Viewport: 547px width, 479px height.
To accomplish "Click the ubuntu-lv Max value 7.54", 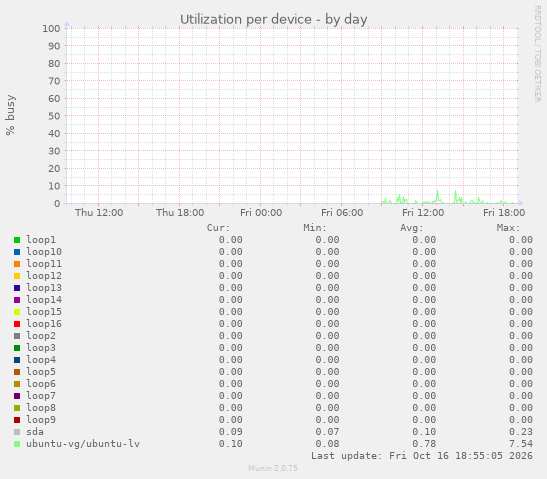I will click(520, 444).
